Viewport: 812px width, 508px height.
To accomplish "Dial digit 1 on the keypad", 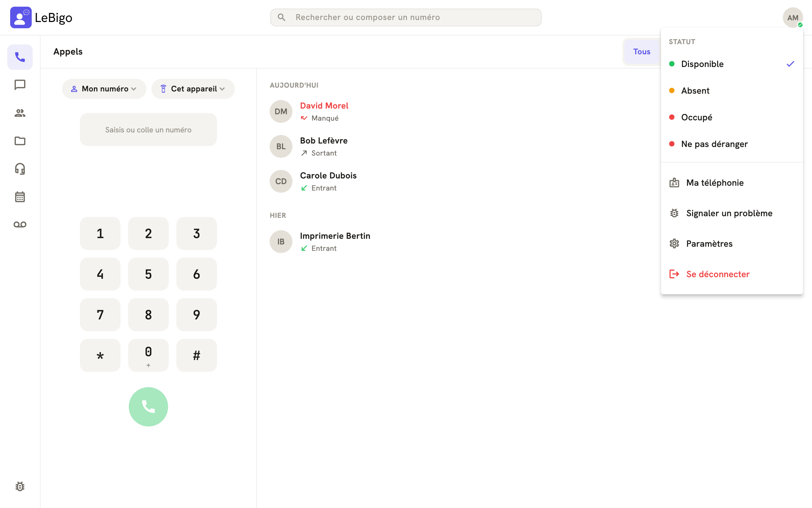I will coord(100,233).
